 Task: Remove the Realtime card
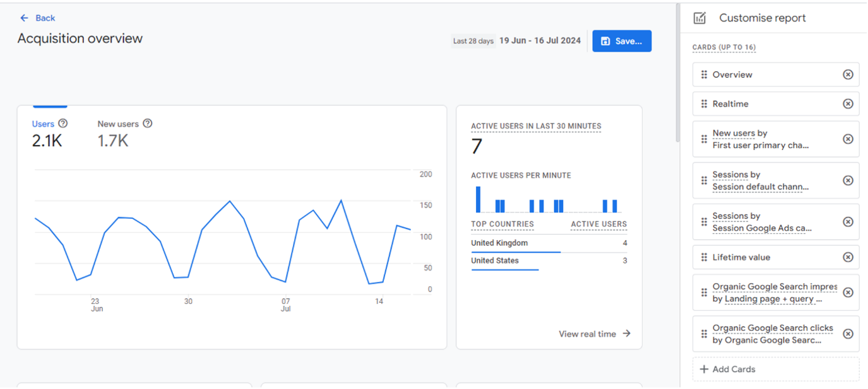coord(848,103)
